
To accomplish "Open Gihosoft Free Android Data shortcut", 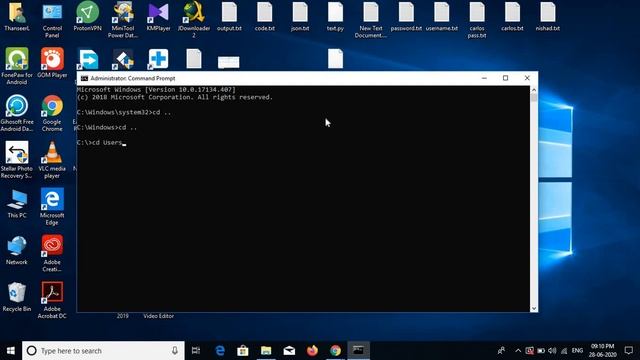I will click(x=17, y=113).
